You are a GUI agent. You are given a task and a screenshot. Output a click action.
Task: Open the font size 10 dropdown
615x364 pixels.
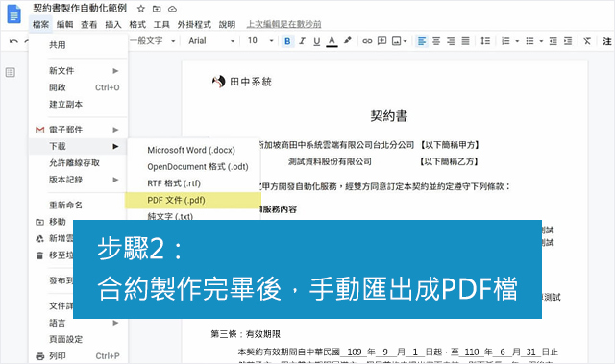click(260, 40)
